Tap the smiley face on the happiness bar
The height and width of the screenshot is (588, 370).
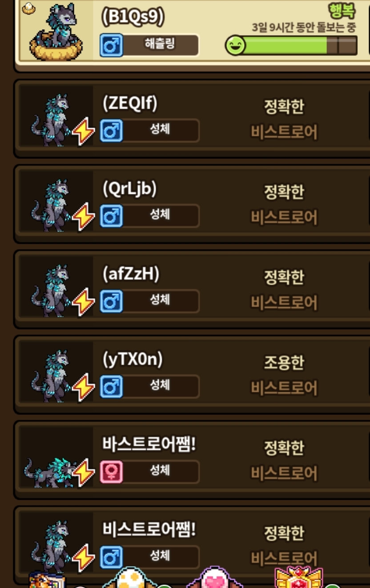click(x=235, y=45)
